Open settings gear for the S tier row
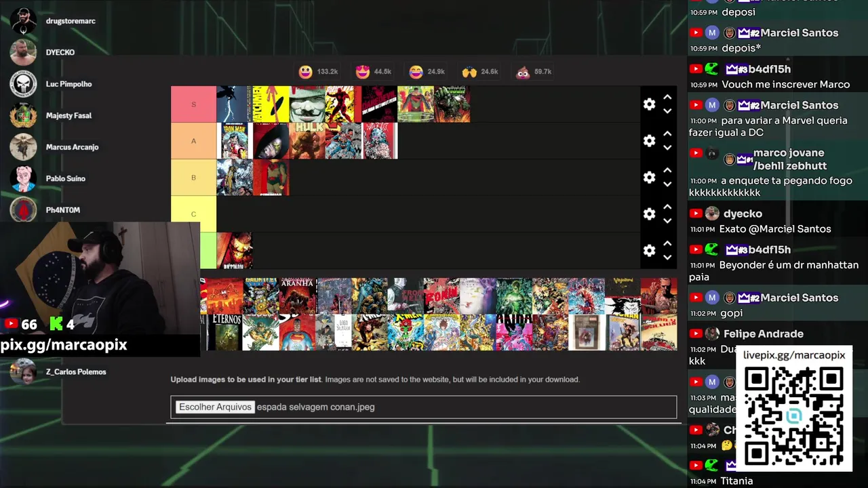The width and height of the screenshot is (868, 488). click(x=649, y=104)
